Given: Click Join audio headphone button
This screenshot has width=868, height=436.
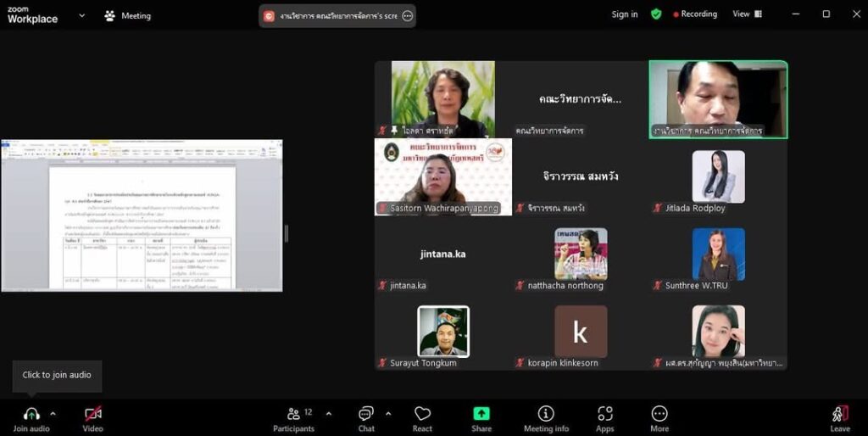Looking at the screenshot, I should (31, 416).
